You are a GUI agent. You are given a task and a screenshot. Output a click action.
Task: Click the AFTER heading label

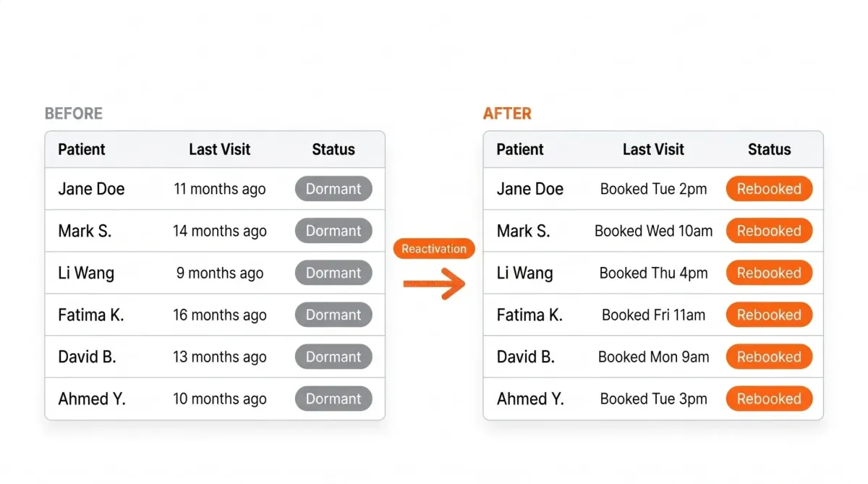[507, 114]
